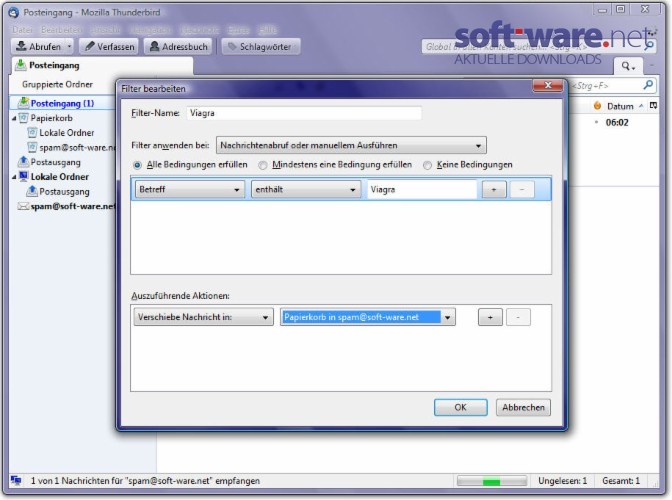
Task: Click the outbox icon under Lokale Ordner
Action: coord(32,191)
